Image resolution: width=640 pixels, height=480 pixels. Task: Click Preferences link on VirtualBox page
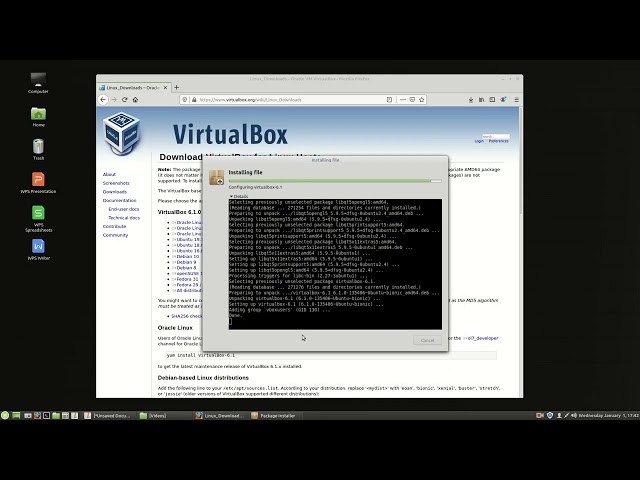tap(498, 141)
